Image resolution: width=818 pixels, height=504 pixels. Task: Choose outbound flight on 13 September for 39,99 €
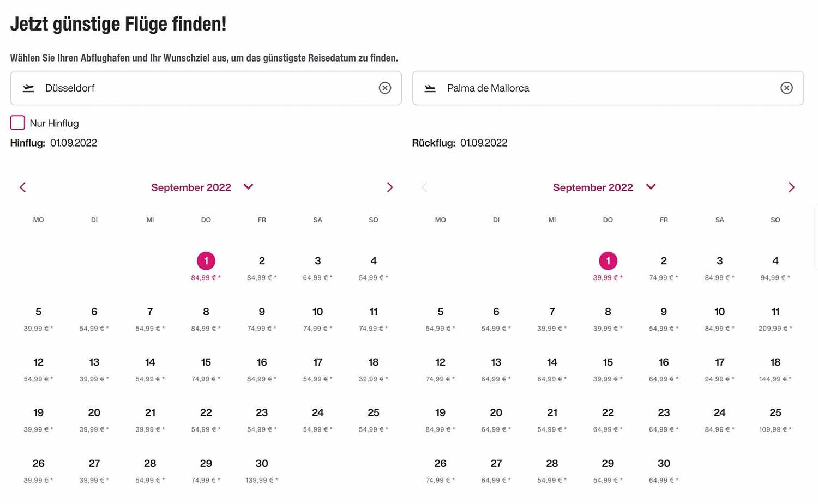point(94,369)
